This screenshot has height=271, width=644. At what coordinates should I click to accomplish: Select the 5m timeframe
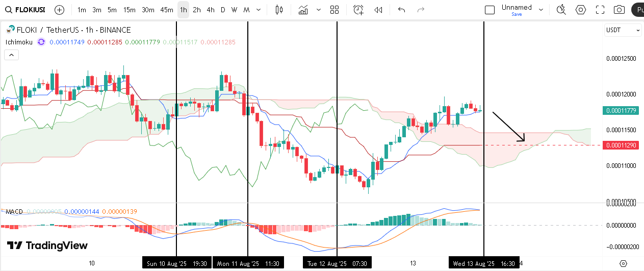[112, 10]
